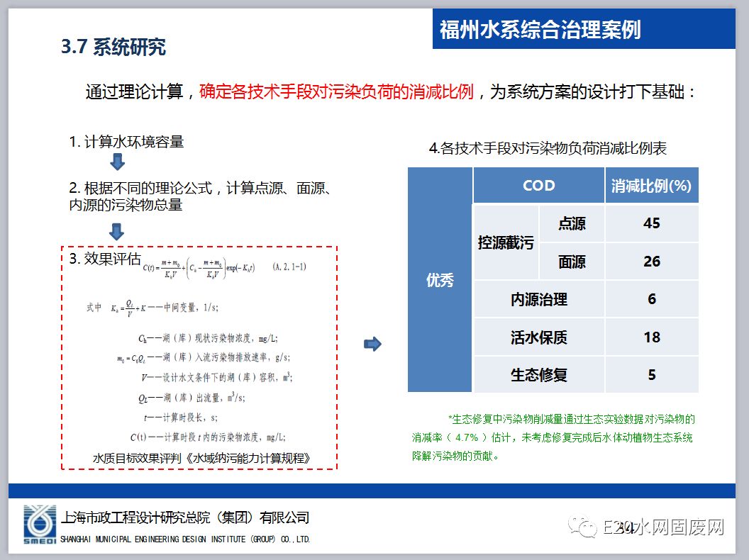Image resolution: width=749 pixels, height=560 pixels.
Task: Click the '3. 效果评估' label
Action: [105, 258]
